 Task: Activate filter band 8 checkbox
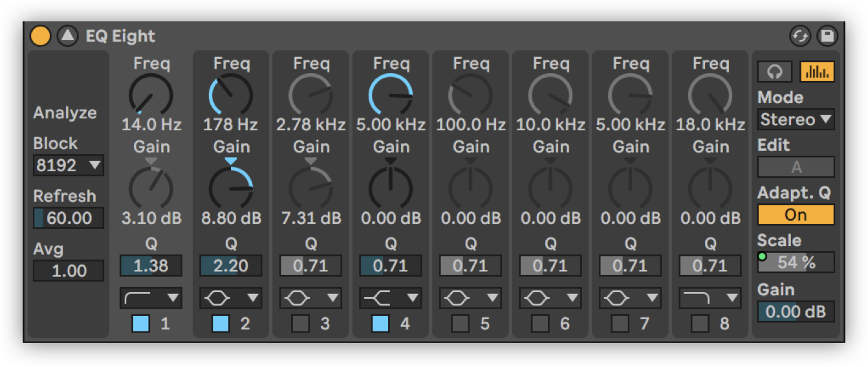[700, 323]
